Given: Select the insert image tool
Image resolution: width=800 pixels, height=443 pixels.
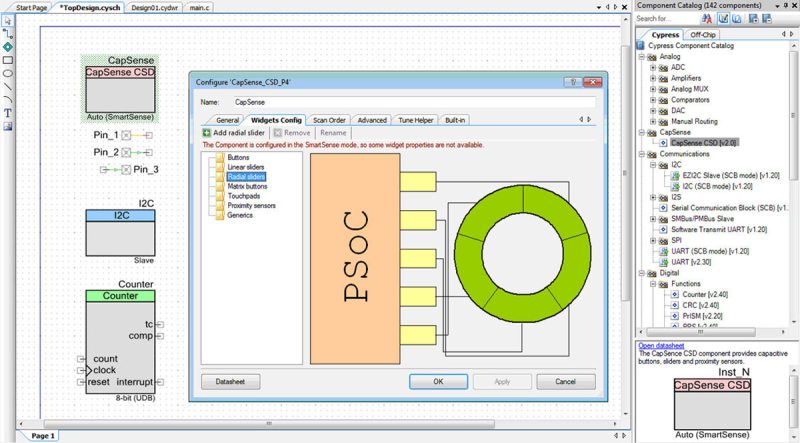Looking at the screenshot, I should click(x=8, y=126).
